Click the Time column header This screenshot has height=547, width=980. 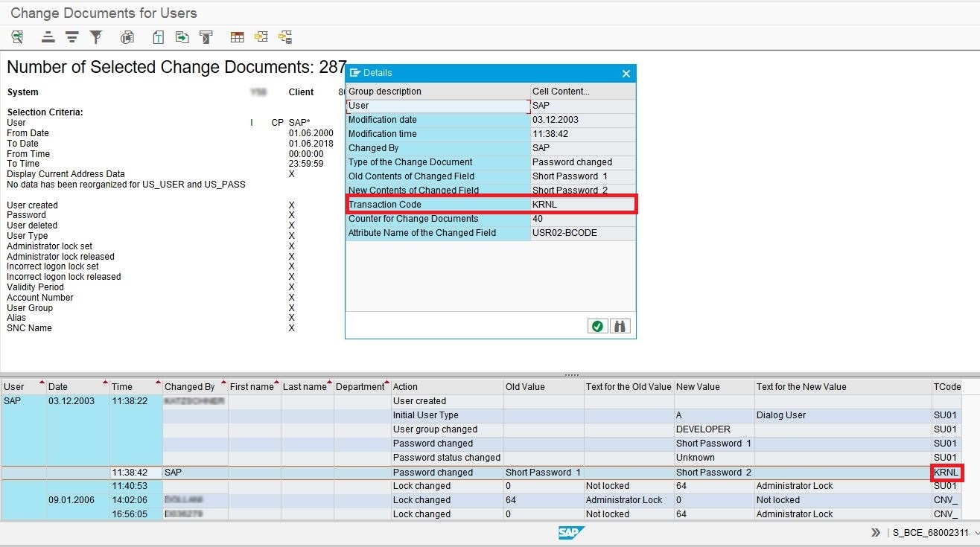[x=136, y=387]
